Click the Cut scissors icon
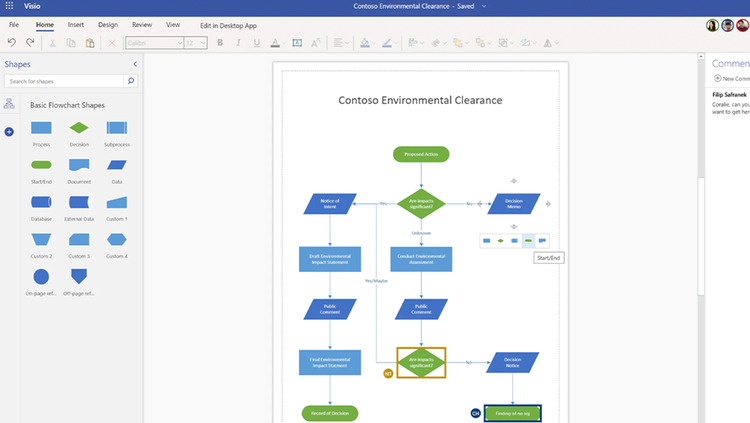The image size is (750, 423). coord(53,43)
